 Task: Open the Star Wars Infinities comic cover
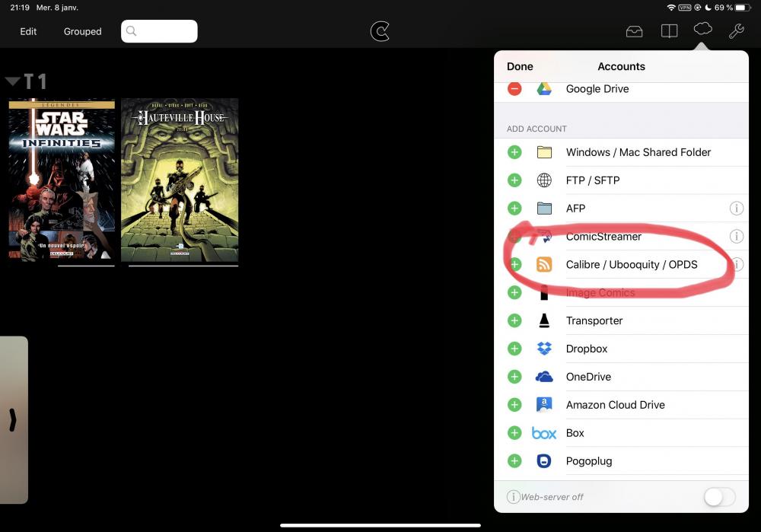point(62,180)
